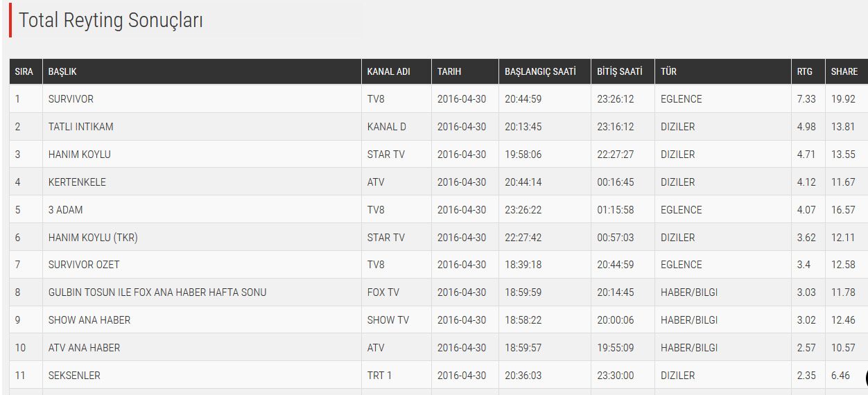Click the SIRA column header
Image resolution: width=868 pixels, height=395 pixels.
point(24,71)
